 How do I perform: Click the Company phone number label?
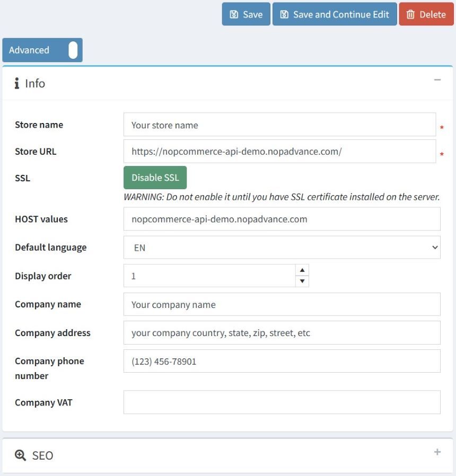click(49, 368)
